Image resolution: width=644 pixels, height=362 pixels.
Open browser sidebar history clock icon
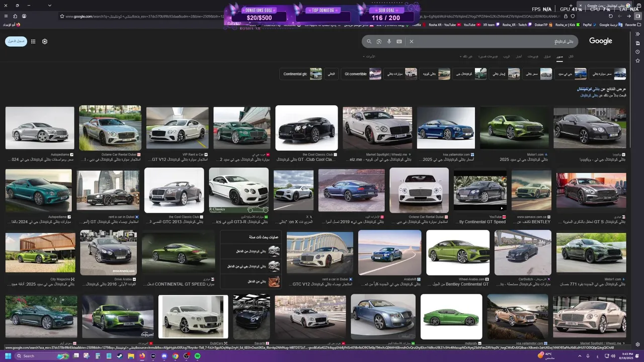637,52
